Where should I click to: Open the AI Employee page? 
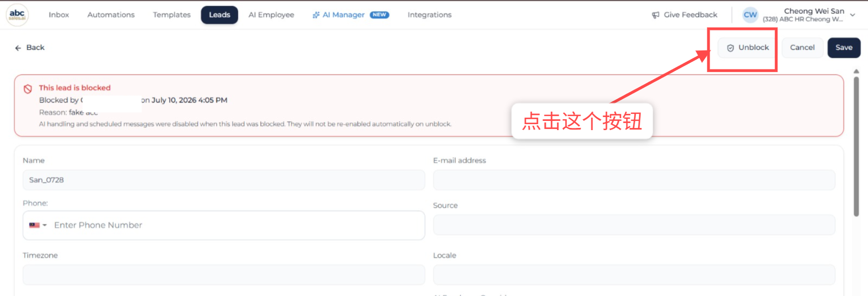click(x=271, y=15)
